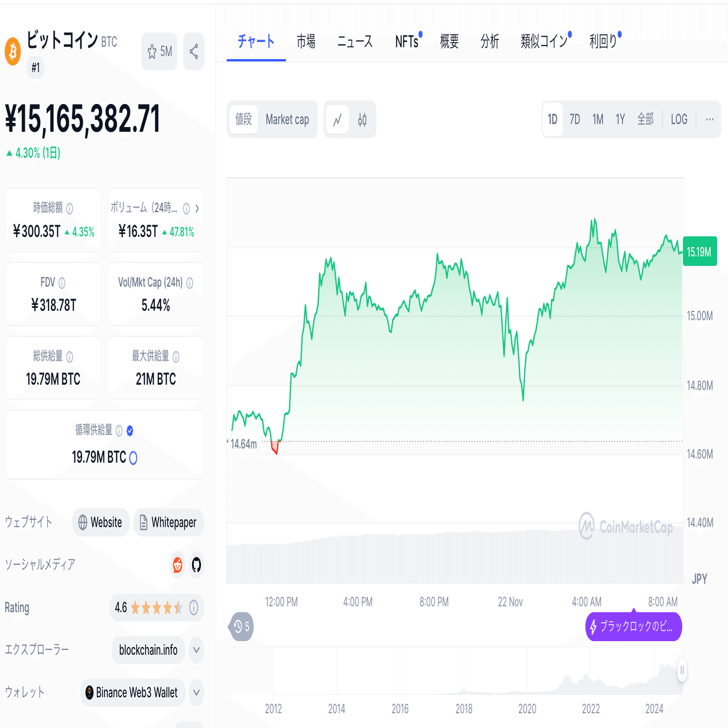Select the candlestick chart view icon
728x728 pixels.
click(362, 119)
